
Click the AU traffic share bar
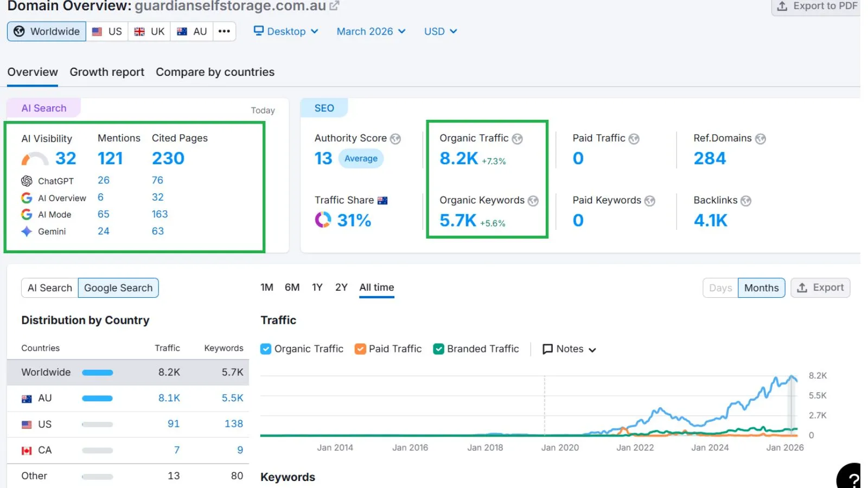tap(97, 399)
